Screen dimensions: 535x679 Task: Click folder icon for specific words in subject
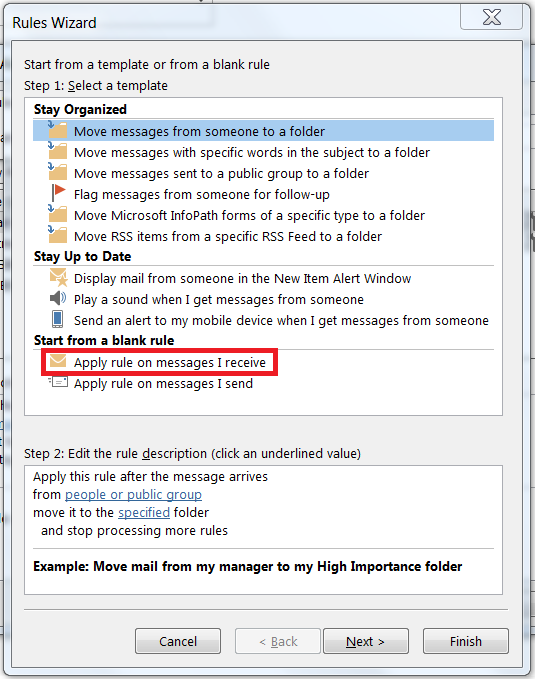pyautogui.click(x=57, y=151)
